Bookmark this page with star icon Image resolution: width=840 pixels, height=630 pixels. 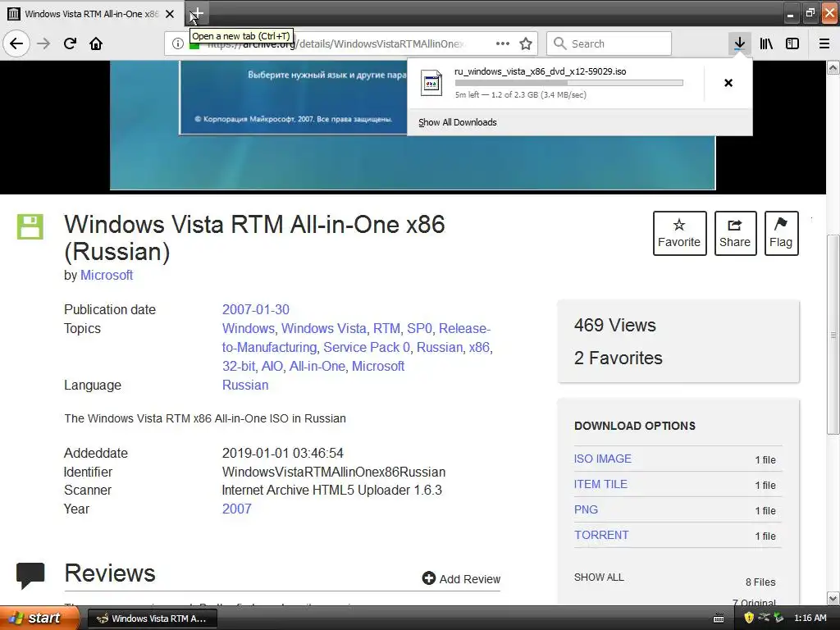[x=526, y=43]
